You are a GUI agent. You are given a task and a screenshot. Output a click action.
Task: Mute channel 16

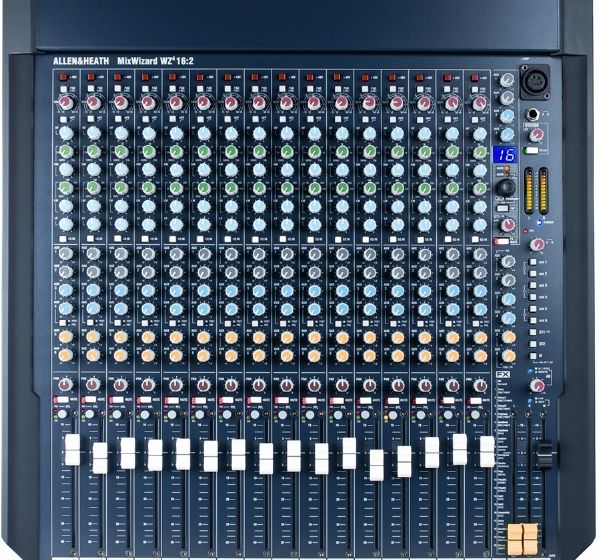[475, 401]
